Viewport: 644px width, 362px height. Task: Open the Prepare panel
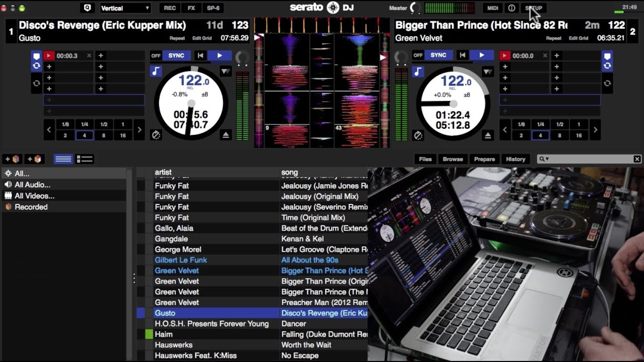click(485, 159)
